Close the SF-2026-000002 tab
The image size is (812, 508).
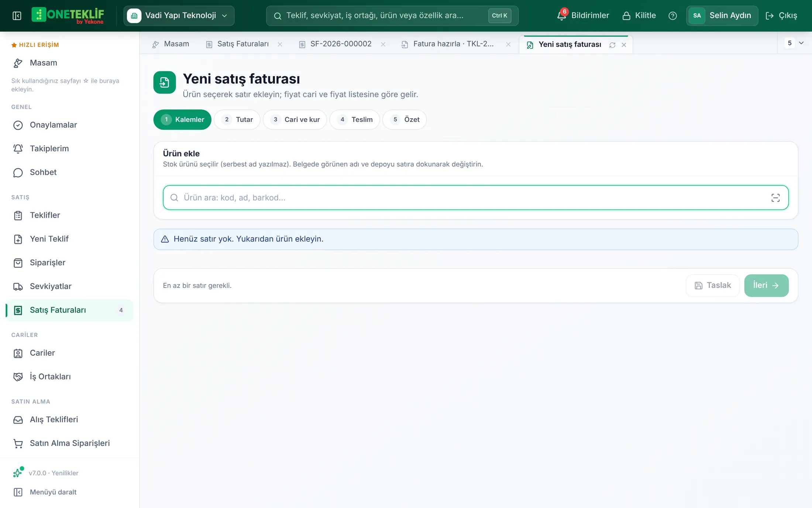[x=383, y=44]
